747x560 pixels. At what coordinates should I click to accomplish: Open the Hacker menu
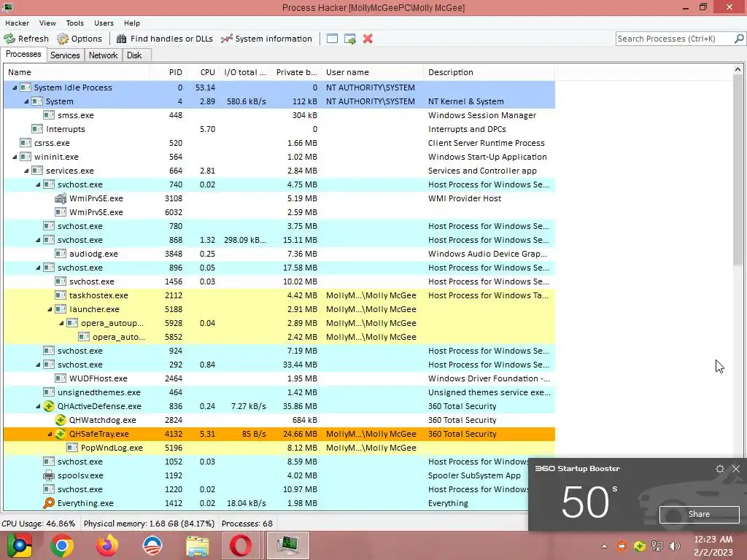[x=18, y=23]
